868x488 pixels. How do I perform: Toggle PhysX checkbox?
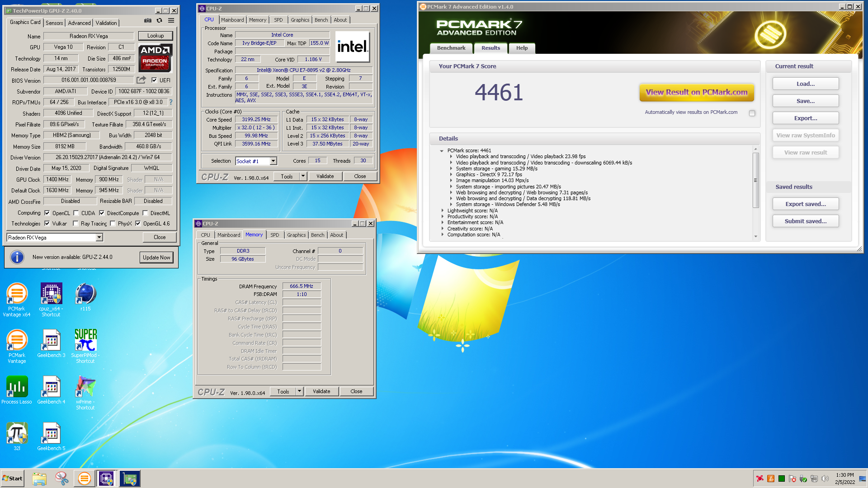(x=113, y=223)
